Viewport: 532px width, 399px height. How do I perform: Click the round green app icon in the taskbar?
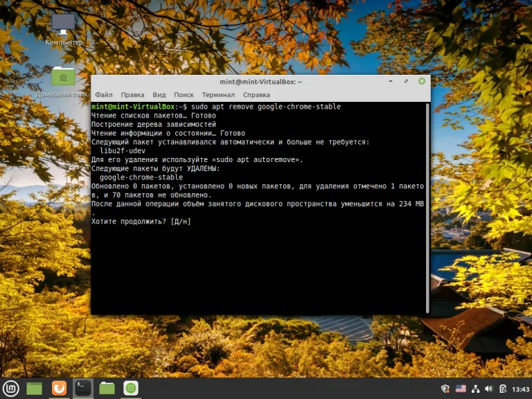coord(130,388)
